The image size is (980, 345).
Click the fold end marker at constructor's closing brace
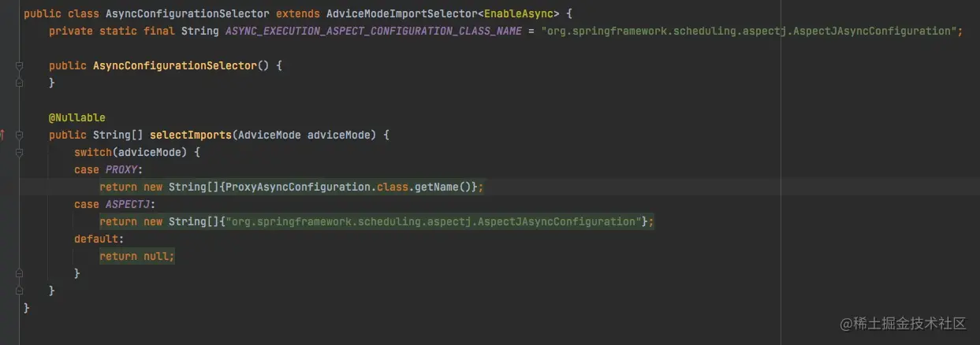click(20, 83)
